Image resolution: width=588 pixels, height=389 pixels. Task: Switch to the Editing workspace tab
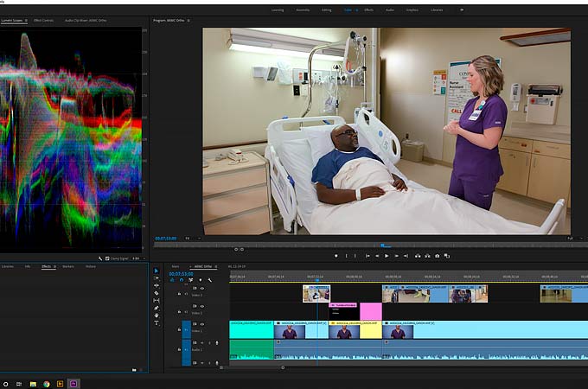pyautogui.click(x=324, y=10)
